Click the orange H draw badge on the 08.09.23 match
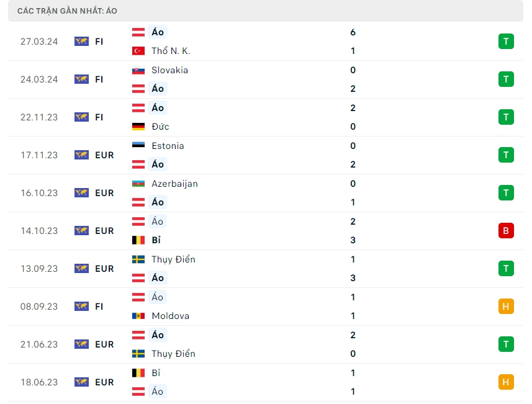This screenshot has width=532, height=404. point(506,307)
